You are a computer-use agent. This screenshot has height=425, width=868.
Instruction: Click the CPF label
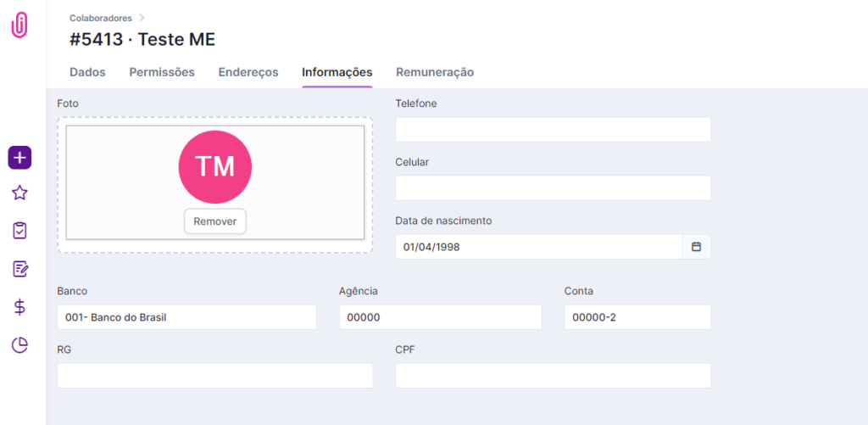pos(404,350)
